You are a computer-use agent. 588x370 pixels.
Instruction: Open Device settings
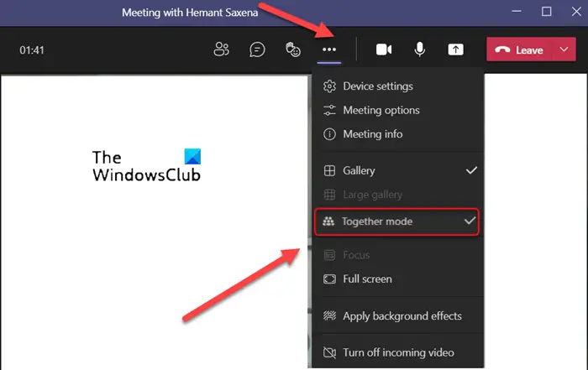[x=398, y=86]
